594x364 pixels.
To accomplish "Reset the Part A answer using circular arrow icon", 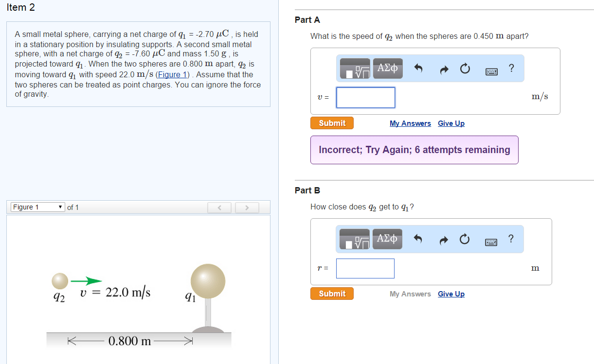I will click(x=465, y=69).
